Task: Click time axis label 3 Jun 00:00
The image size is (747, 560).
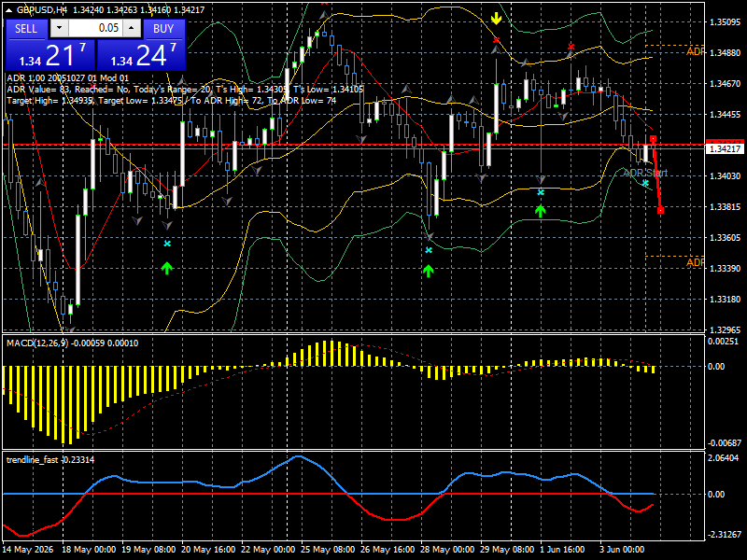Action: [x=622, y=549]
